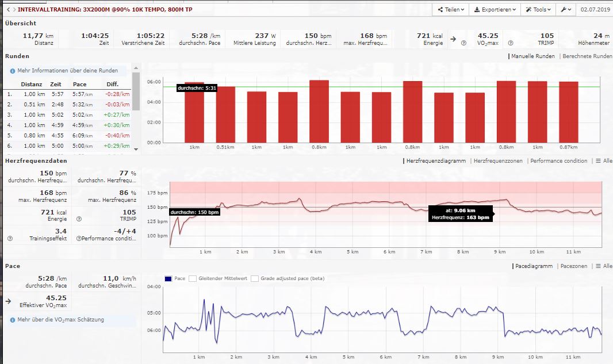Click info icon for VO2max Schätzung
613x364 pixels.
(x=13, y=319)
